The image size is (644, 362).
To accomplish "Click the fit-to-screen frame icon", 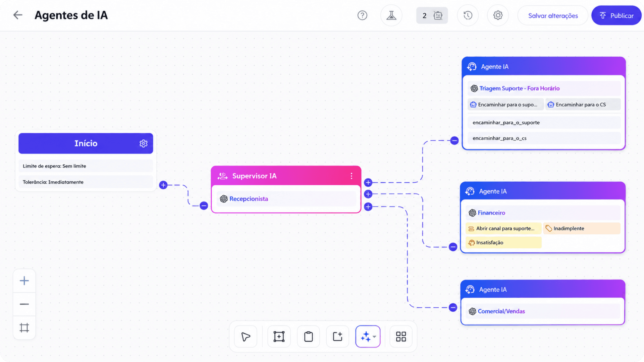I will [x=24, y=327].
